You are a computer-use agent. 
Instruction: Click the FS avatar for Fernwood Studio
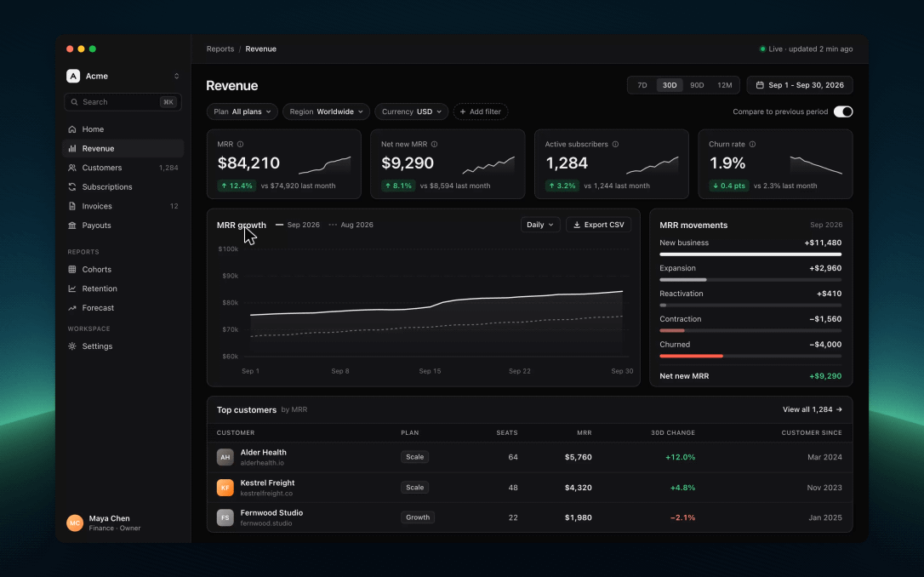225,517
